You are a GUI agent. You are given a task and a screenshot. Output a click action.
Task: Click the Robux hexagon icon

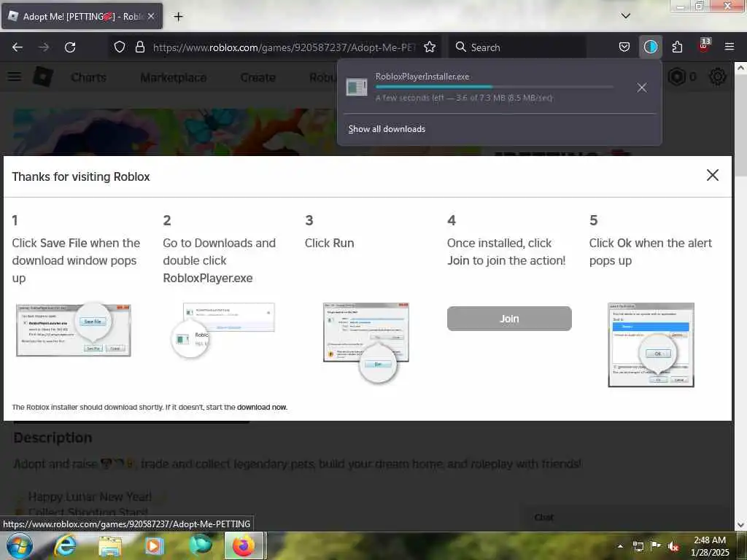(x=676, y=76)
